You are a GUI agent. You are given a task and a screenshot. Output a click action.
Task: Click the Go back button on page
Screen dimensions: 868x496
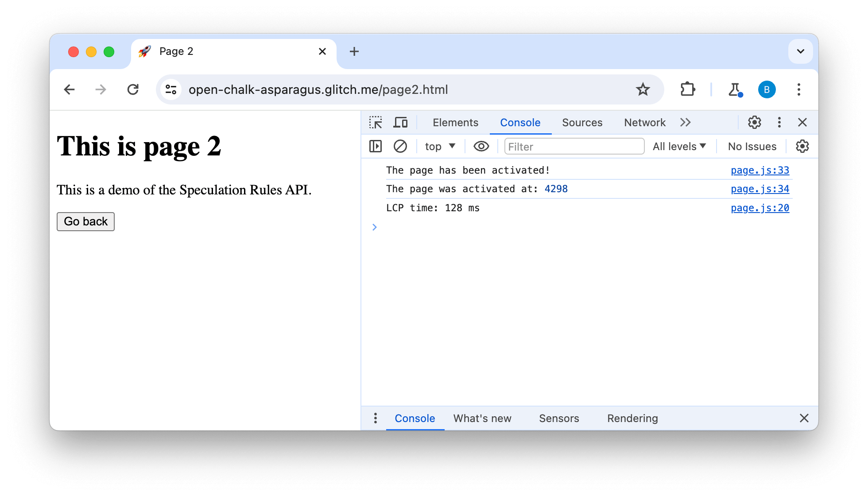[85, 221]
